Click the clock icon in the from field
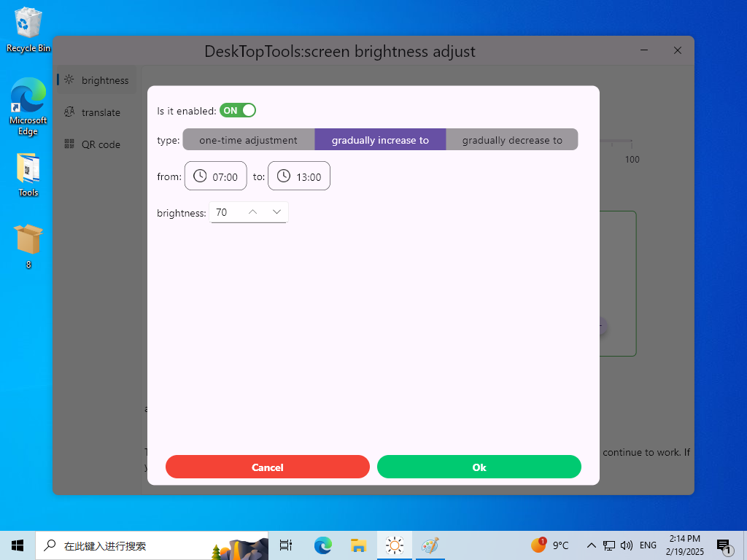747x560 pixels. point(200,176)
